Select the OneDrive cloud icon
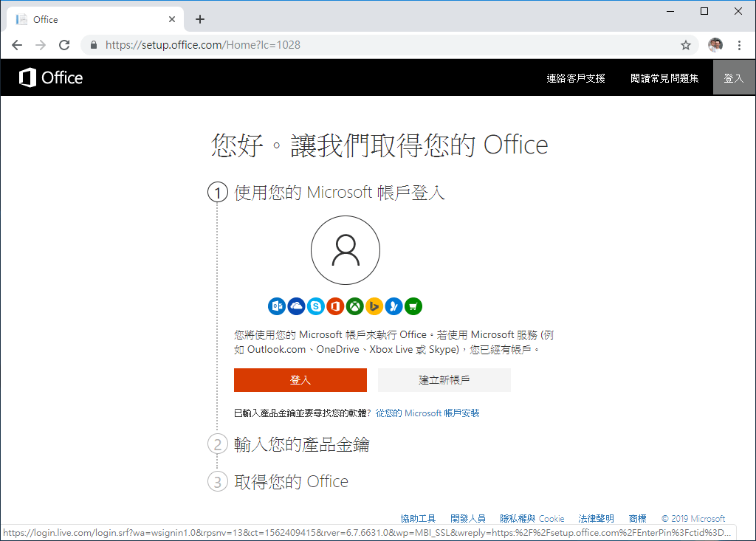The width and height of the screenshot is (756, 541). [x=296, y=306]
